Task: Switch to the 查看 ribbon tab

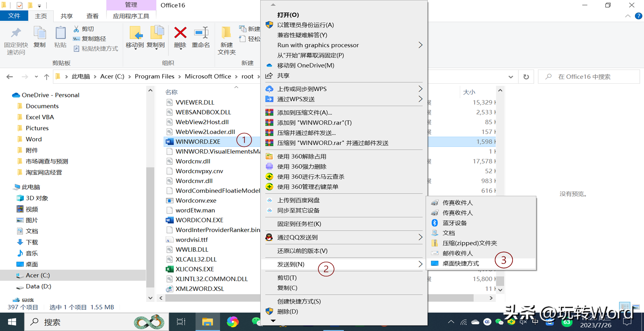Action: [x=92, y=16]
